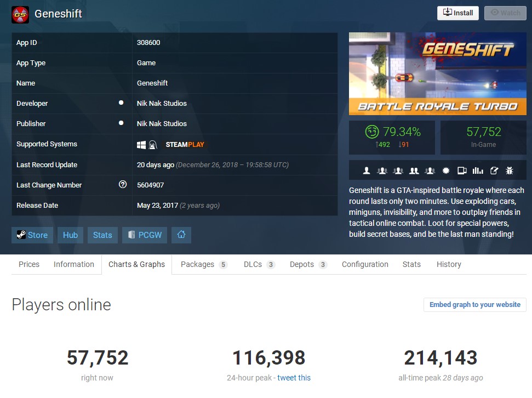Open the Hub link

(70, 235)
